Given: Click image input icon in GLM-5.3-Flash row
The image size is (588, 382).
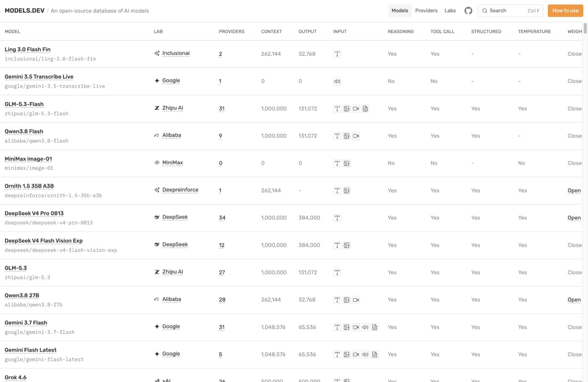Looking at the screenshot, I should [346, 108].
